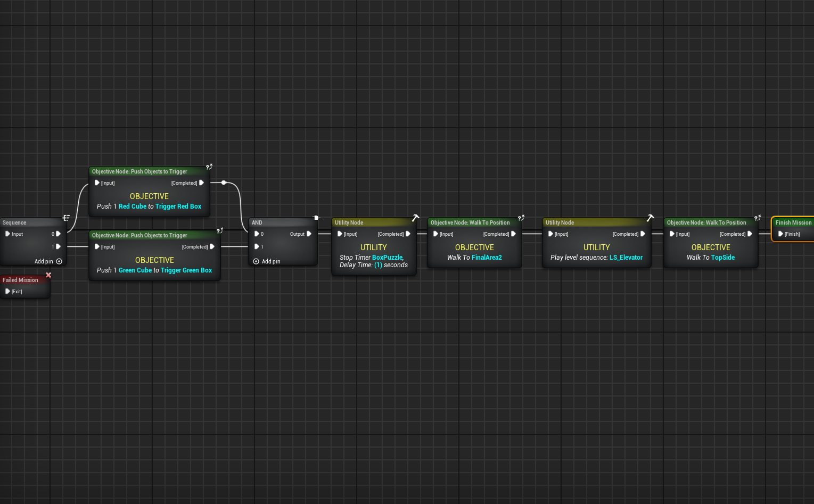Click question-mark icon on Red Cube objective node
The height and width of the screenshot is (504, 814).
[209, 167]
